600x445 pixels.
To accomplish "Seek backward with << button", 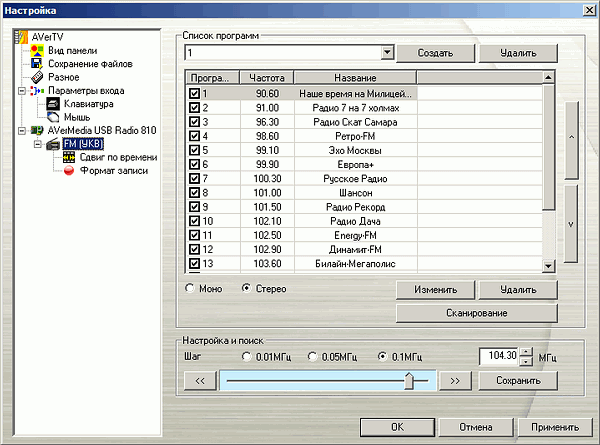I will coord(200,381).
